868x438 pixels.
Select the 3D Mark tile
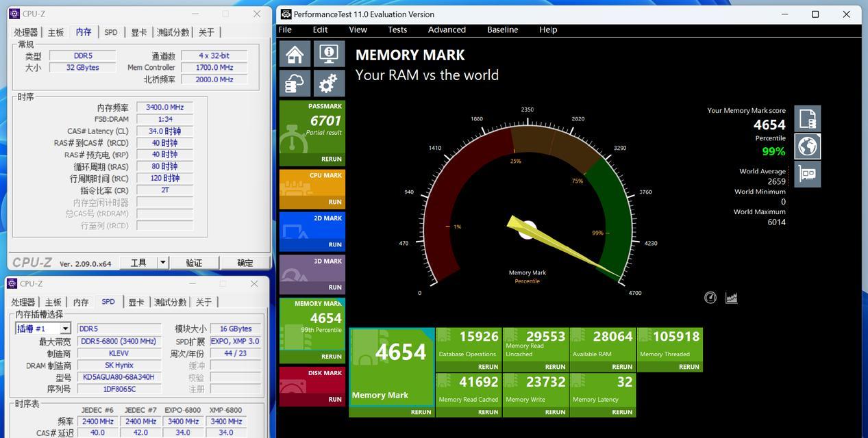click(x=312, y=274)
